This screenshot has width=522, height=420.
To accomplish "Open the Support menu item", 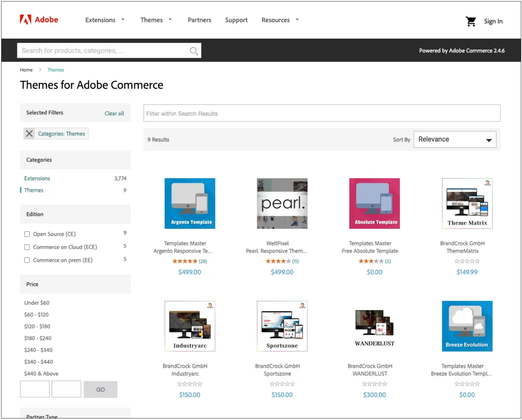I will 236,20.
